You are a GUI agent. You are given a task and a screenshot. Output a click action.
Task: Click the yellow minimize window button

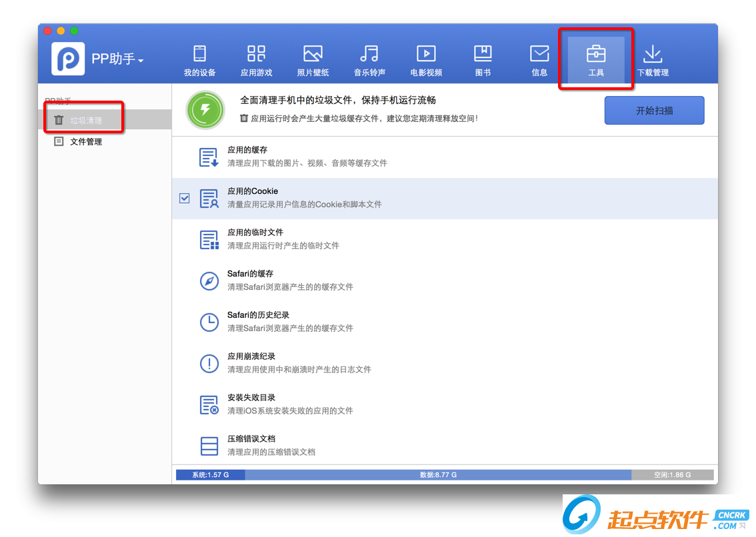[61, 31]
